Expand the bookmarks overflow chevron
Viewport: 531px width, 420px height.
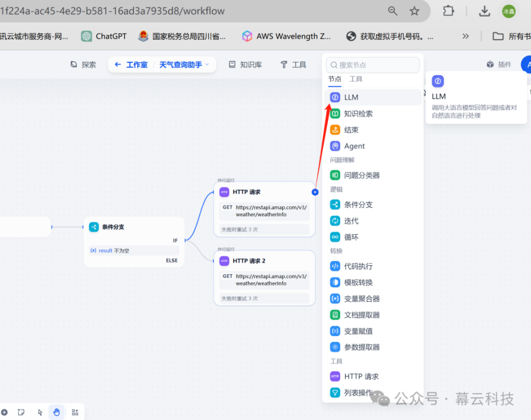(465, 36)
